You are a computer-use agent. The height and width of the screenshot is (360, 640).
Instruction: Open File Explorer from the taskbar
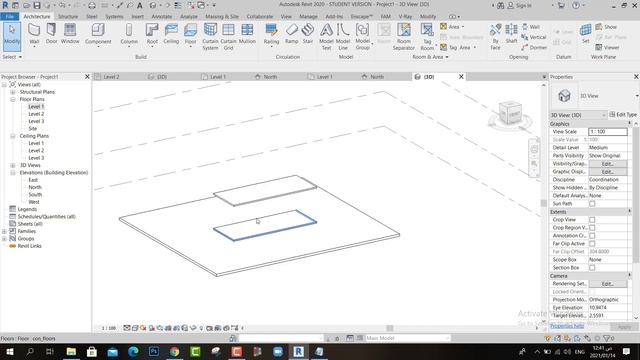click(x=71, y=351)
